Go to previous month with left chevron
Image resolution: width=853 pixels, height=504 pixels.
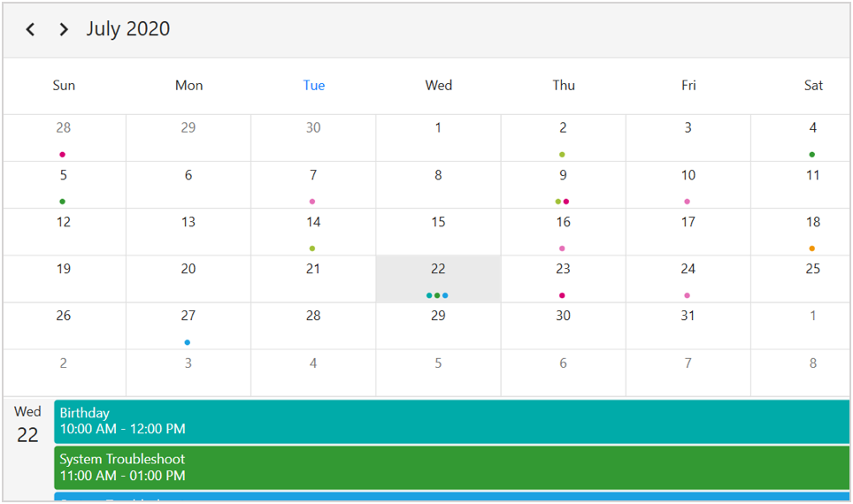pyautogui.click(x=30, y=29)
